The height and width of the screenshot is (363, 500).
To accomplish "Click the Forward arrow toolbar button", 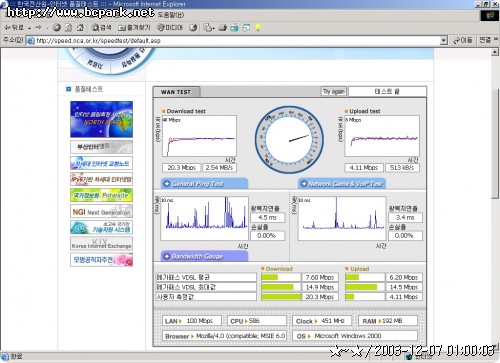I will (38, 28).
